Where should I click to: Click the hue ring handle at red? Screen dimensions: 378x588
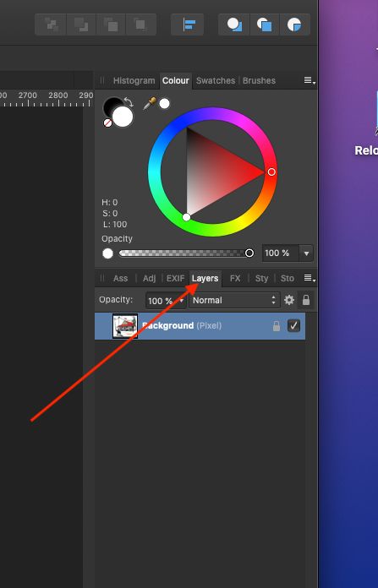click(271, 171)
